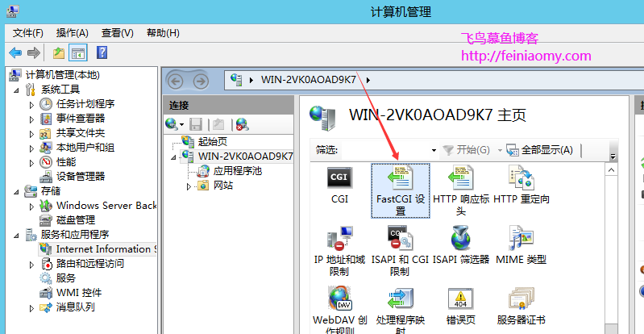The width and height of the screenshot is (644, 334).
Task: Click the connect globe icon in 连接 toolbar
Action: (171, 123)
